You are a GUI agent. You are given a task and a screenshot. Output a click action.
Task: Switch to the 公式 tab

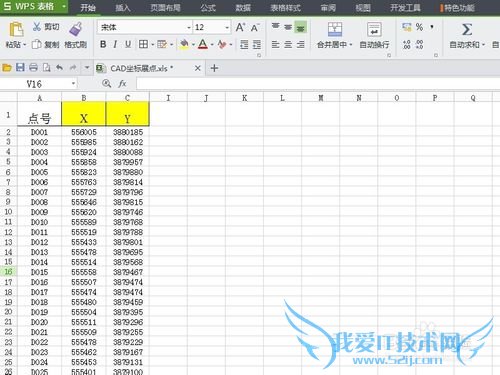pyautogui.click(x=208, y=7)
